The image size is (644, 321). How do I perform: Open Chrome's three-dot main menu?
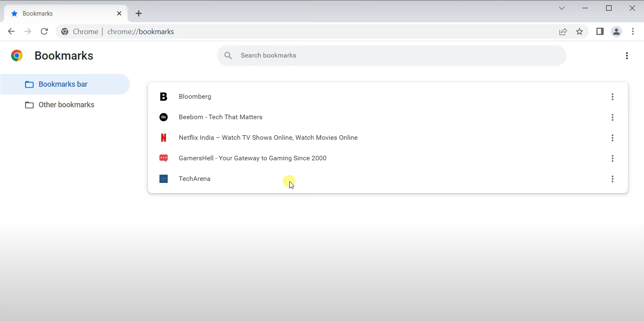tap(633, 32)
